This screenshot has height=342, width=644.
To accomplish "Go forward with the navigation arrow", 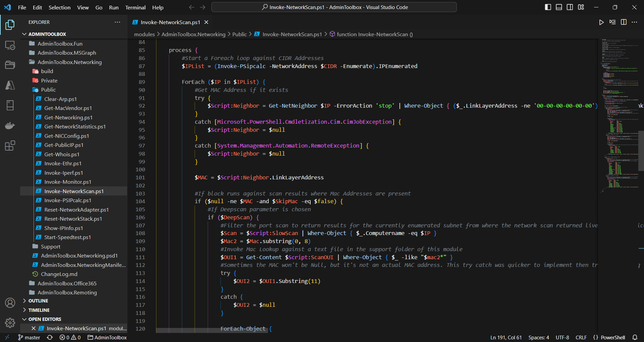I will pyautogui.click(x=203, y=7).
